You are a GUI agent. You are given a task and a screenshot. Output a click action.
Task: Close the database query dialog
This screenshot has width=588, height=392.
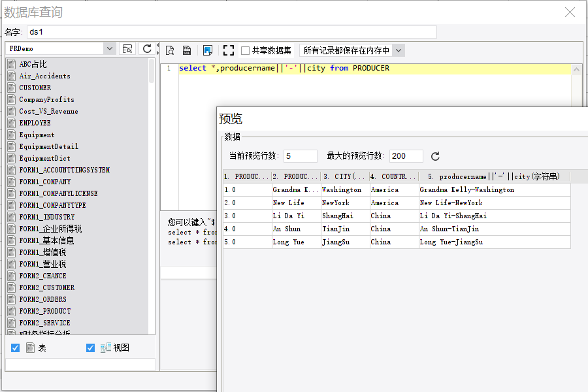pyautogui.click(x=570, y=12)
